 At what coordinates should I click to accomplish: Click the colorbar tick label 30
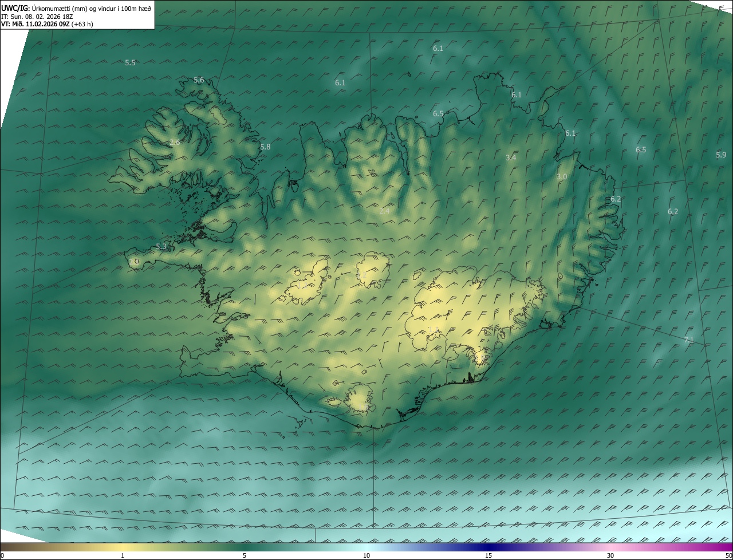tap(610, 555)
